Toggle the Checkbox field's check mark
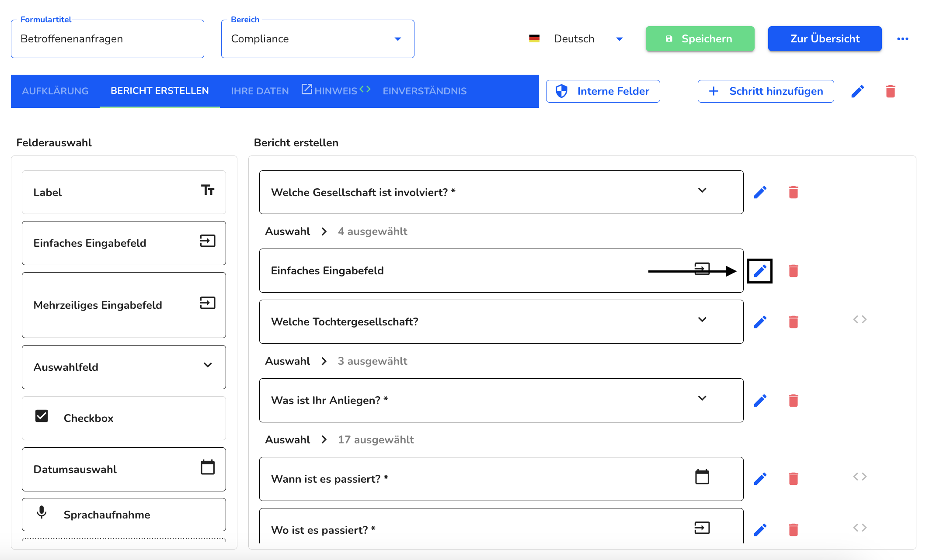The image size is (926, 560). [x=42, y=416]
